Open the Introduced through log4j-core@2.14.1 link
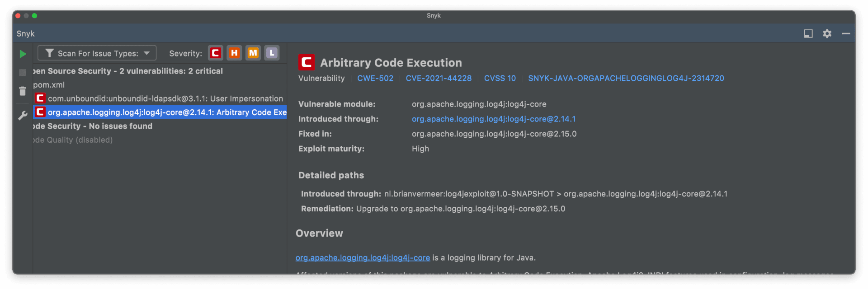The image size is (868, 289). pos(494,119)
